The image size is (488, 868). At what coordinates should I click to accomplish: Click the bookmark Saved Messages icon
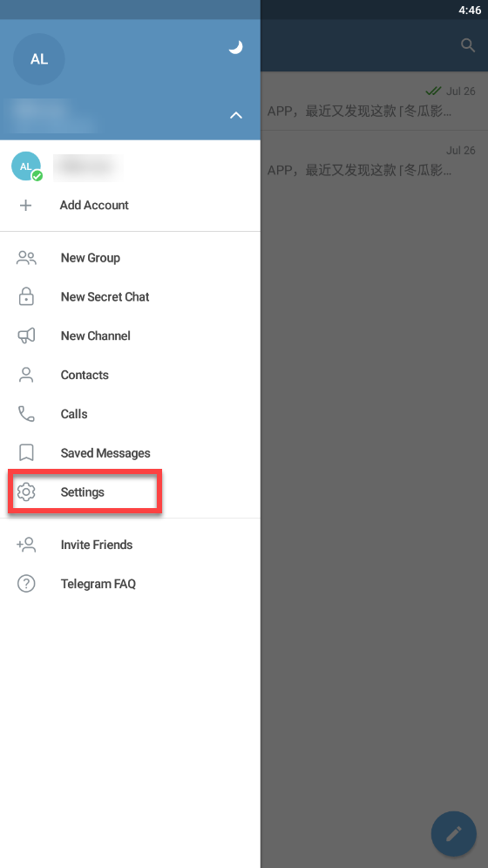(26, 453)
